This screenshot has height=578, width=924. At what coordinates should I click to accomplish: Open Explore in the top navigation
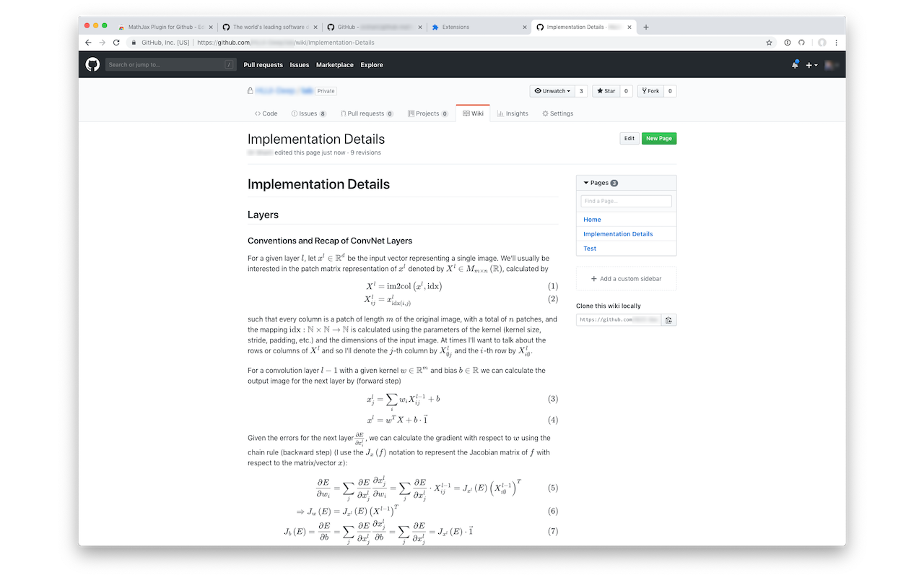click(372, 65)
